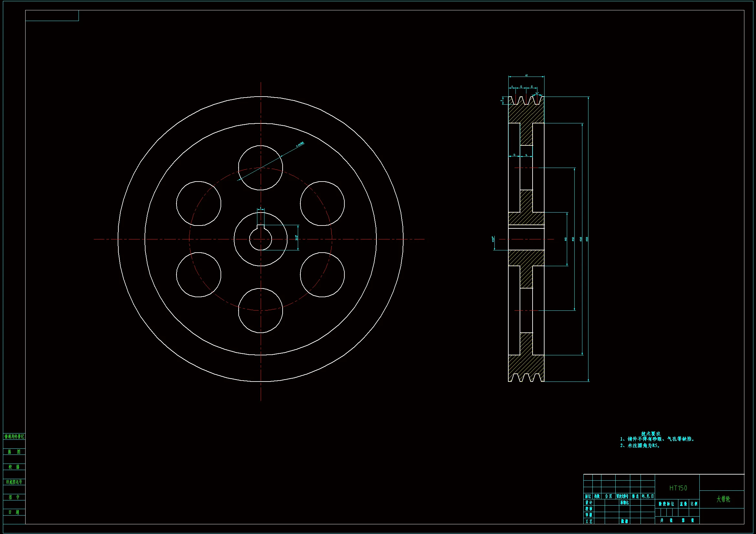Screen dimensions: 756x534
Task: Click the 14 web thickness dimension
Action: click(x=526, y=155)
